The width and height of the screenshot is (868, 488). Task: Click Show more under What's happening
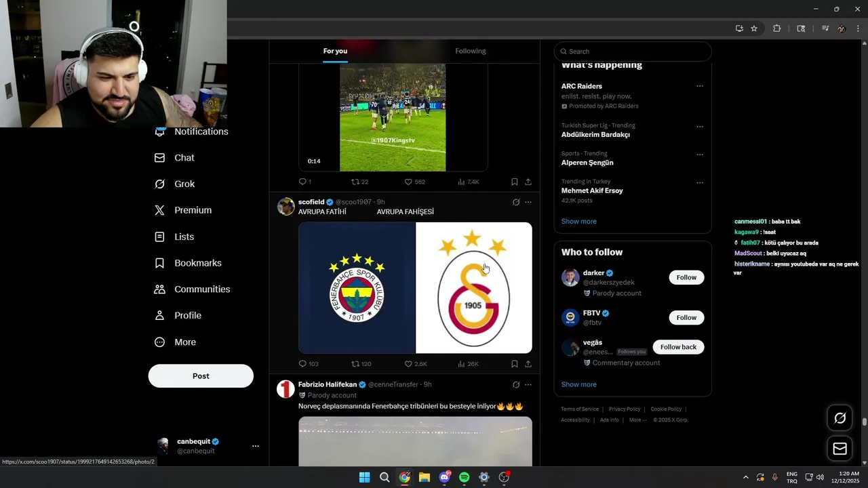click(x=579, y=222)
